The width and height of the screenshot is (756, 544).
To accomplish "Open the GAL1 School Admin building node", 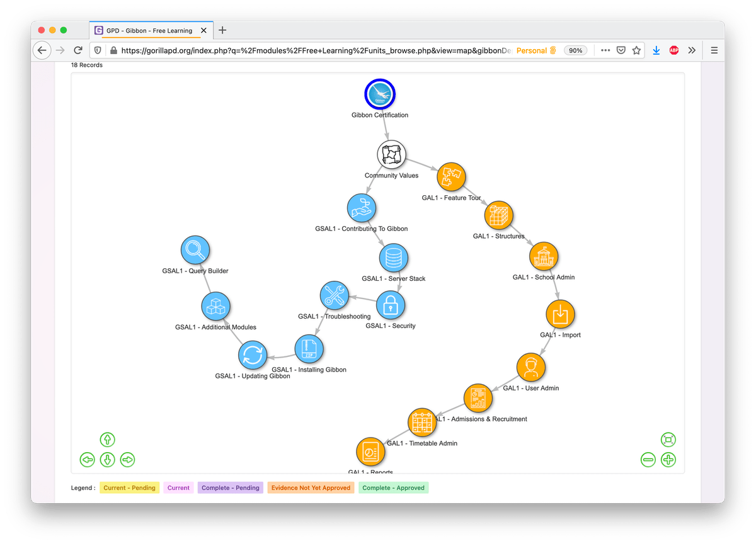I will (544, 256).
